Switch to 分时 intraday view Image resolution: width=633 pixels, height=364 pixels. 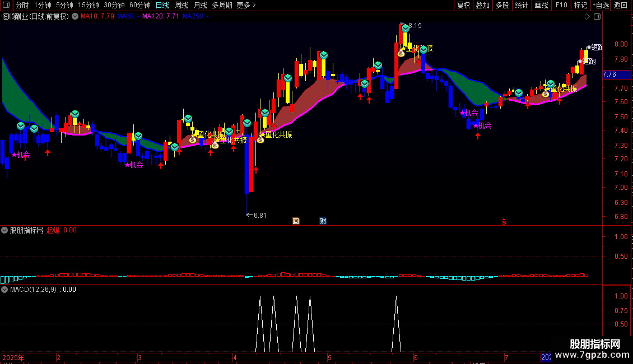pyautogui.click(x=22, y=5)
